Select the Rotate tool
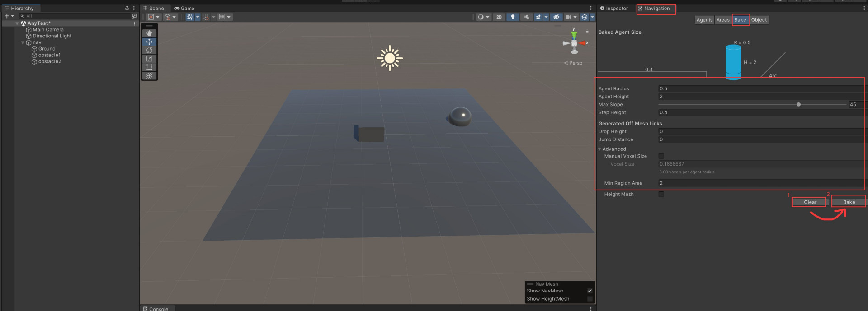 149,50
